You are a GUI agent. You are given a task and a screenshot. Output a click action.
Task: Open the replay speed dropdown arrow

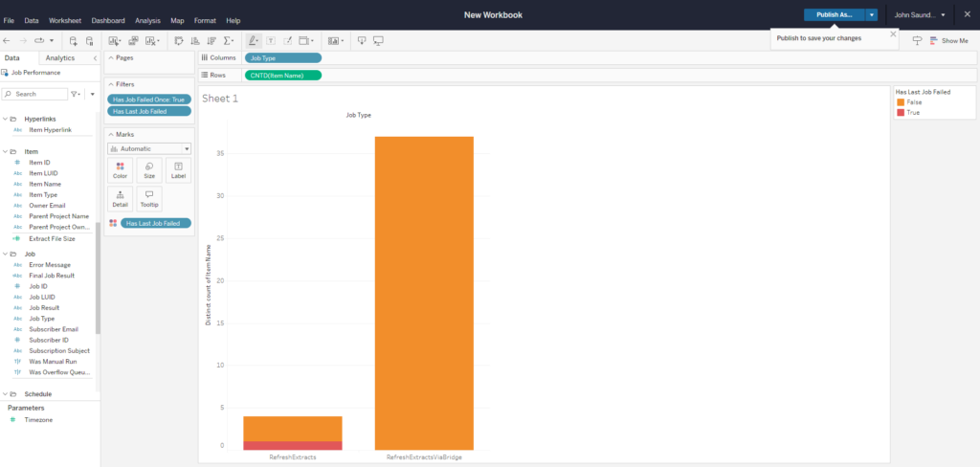point(52,40)
